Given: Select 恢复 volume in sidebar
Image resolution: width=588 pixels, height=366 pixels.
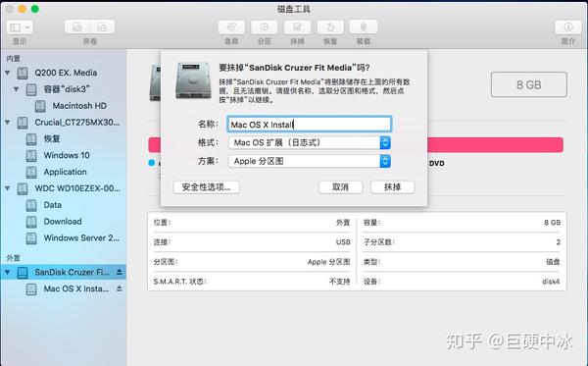Looking at the screenshot, I should (x=51, y=139).
